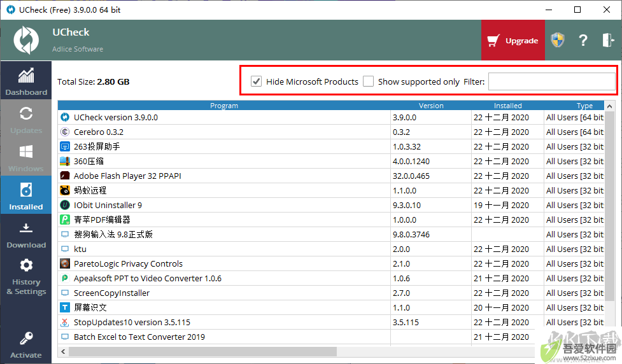Click version cell '4.0.0.1240'
This screenshot has height=364, width=622.
coord(411,162)
